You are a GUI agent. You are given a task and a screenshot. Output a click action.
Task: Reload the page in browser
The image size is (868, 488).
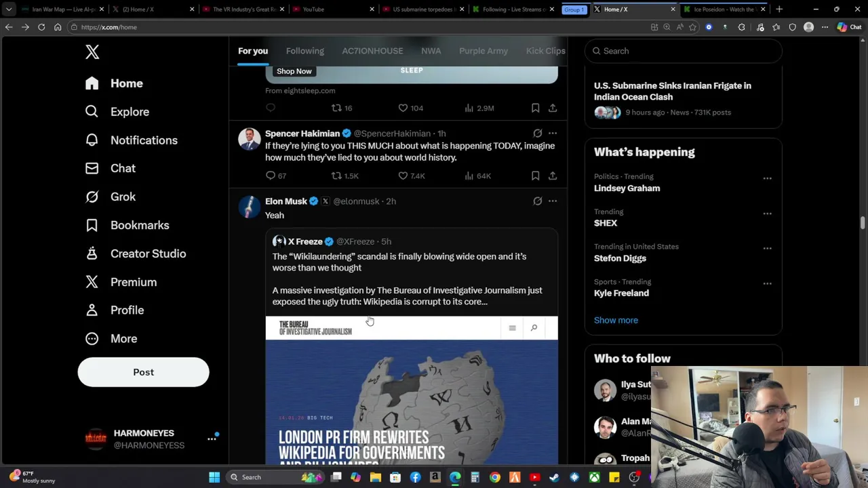click(x=41, y=27)
